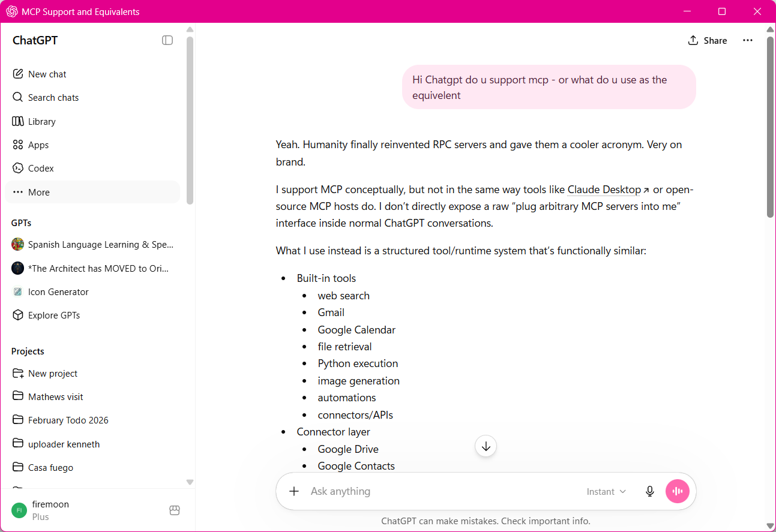Viewport: 776px width, 532px height.
Task: Click the 'Connector layer' bullet text
Action: coord(333,432)
